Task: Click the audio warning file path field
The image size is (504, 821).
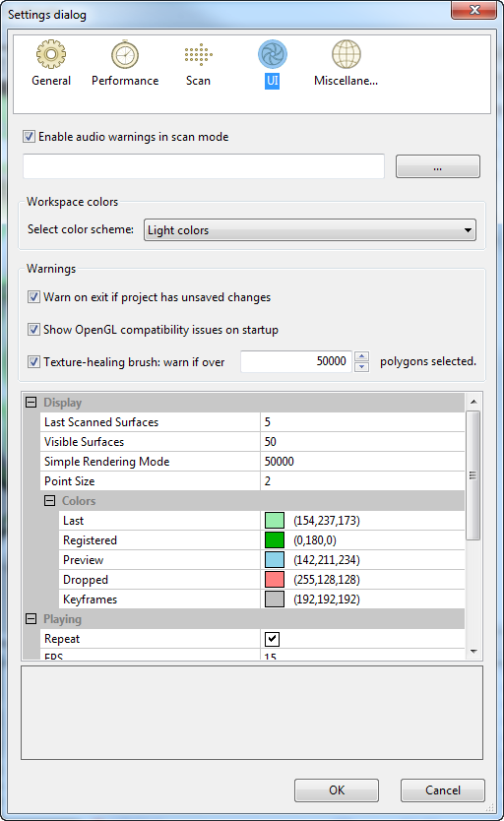Action: [x=204, y=166]
